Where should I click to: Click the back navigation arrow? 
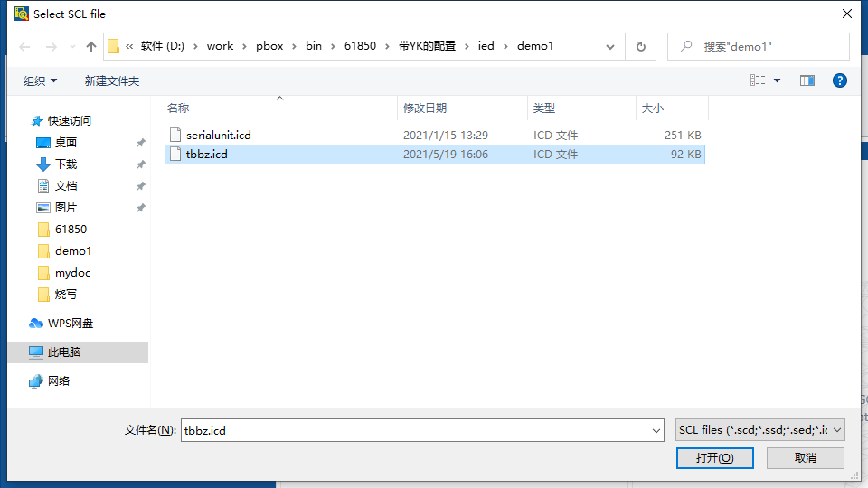pos(25,47)
